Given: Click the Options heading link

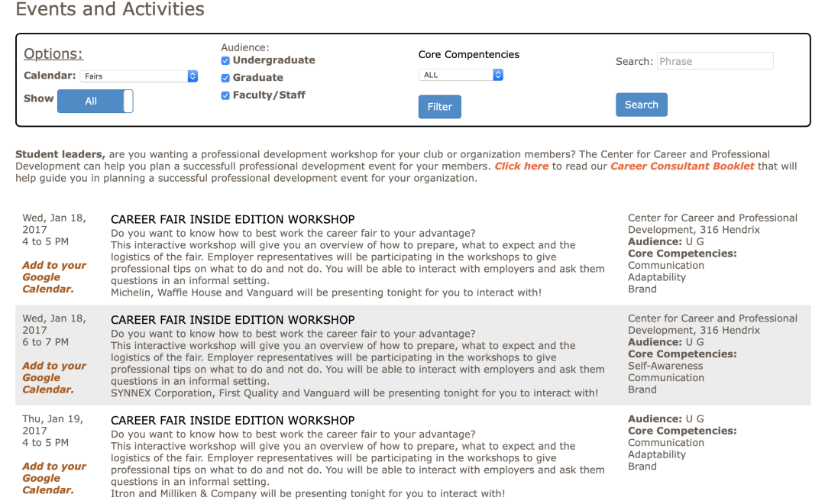Looking at the screenshot, I should [x=53, y=53].
